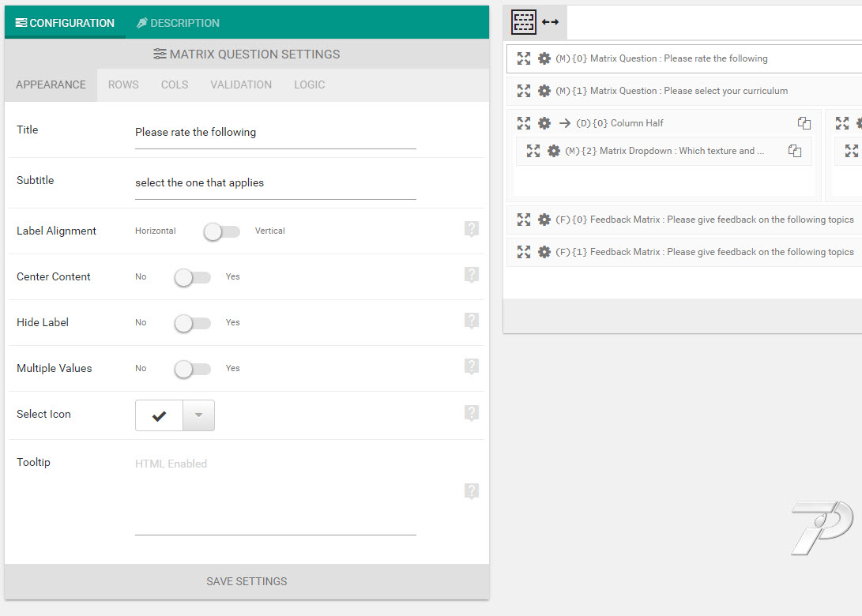Click expand icon for Please select your curriculum
The image size is (862, 616).
tap(523, 92)
